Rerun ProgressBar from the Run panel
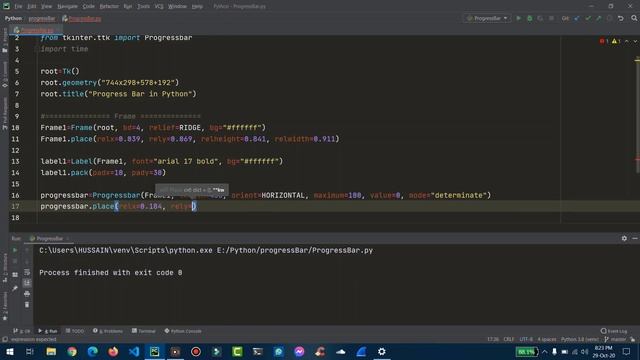 click(x=15, y=250)
